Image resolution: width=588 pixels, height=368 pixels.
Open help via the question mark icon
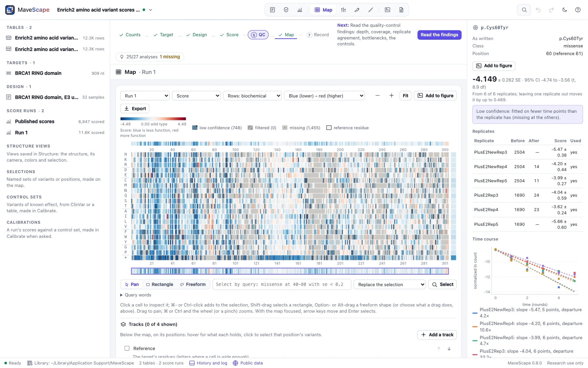(578, 10)
